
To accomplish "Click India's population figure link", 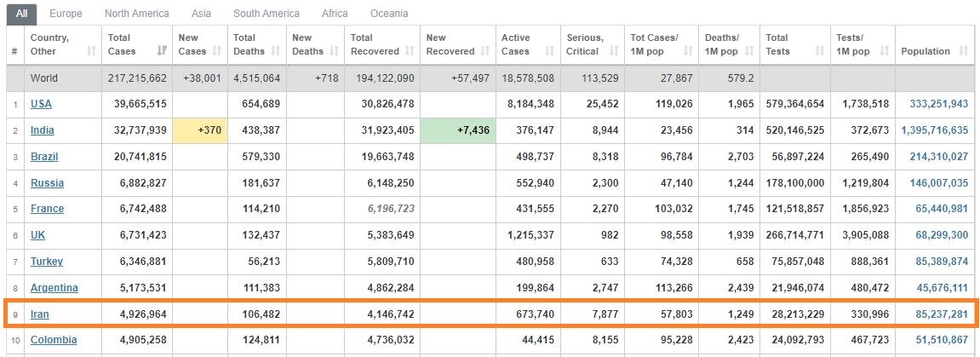I will (934, 130).
